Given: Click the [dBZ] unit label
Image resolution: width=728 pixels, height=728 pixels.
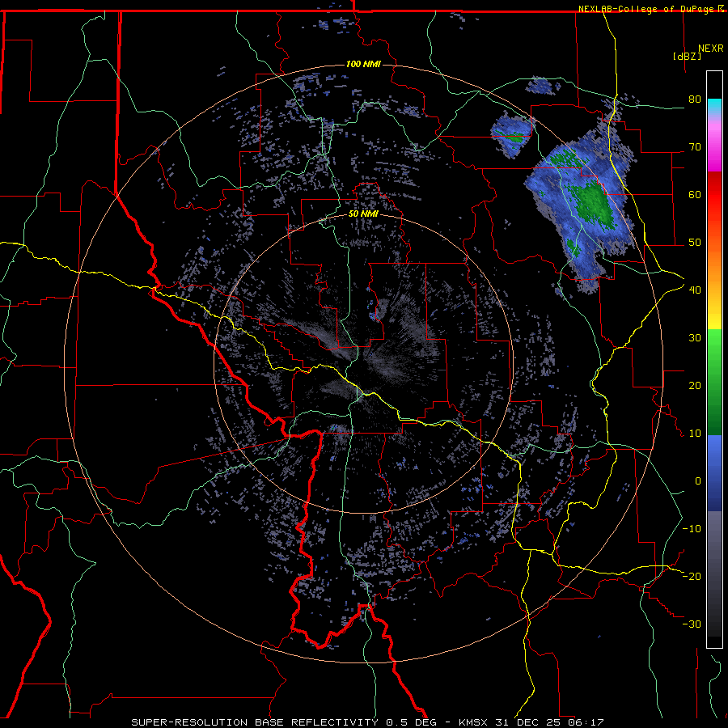Looking at the screenshot, I should [687, 56].
